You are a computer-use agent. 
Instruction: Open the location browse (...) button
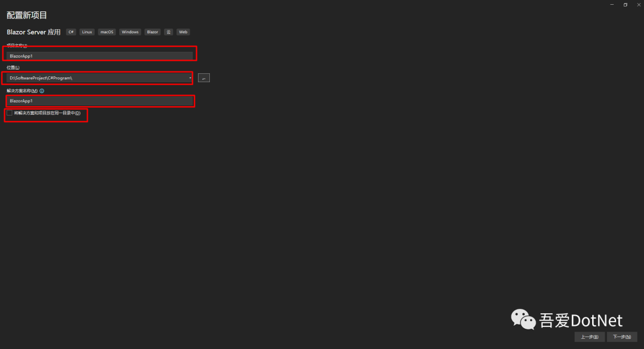[204, 78]
